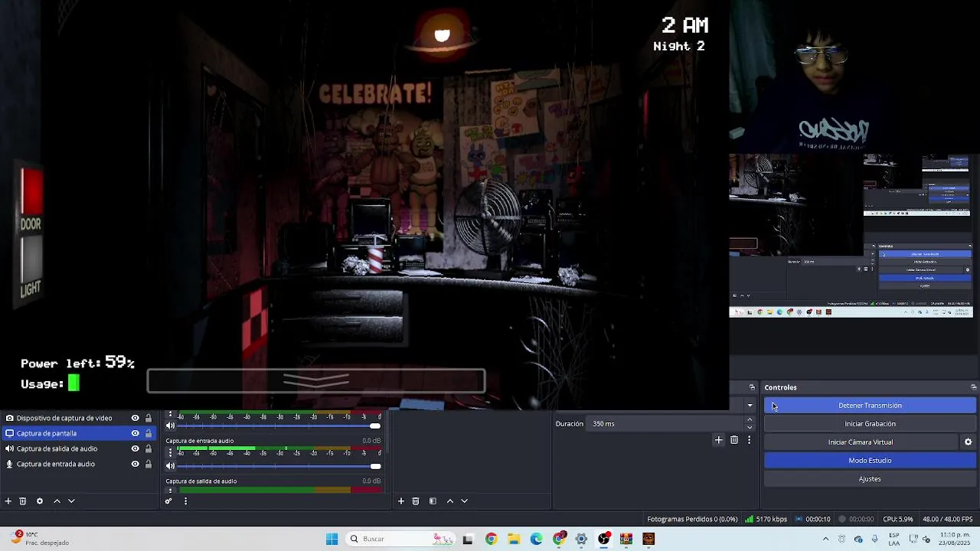Open the transition type dropdown

[x=750, y=406]
